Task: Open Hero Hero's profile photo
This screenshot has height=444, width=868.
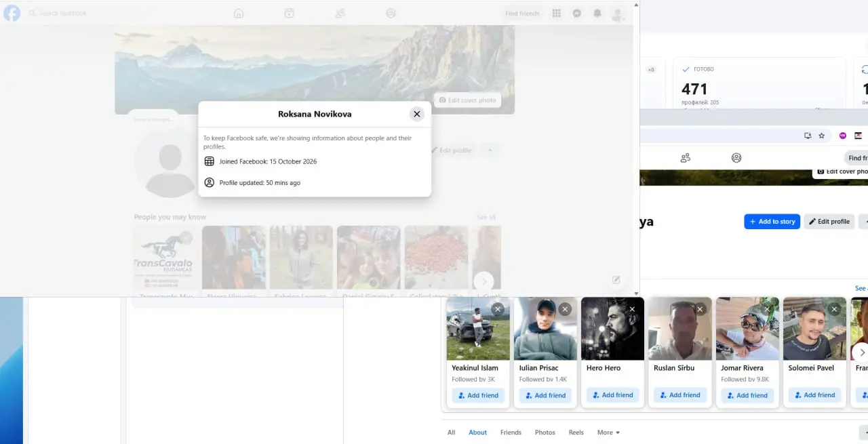Action: coord(612,329)
